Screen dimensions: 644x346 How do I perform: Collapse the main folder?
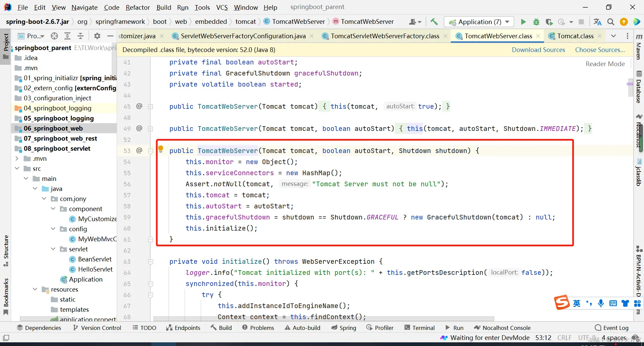point(26,179)
